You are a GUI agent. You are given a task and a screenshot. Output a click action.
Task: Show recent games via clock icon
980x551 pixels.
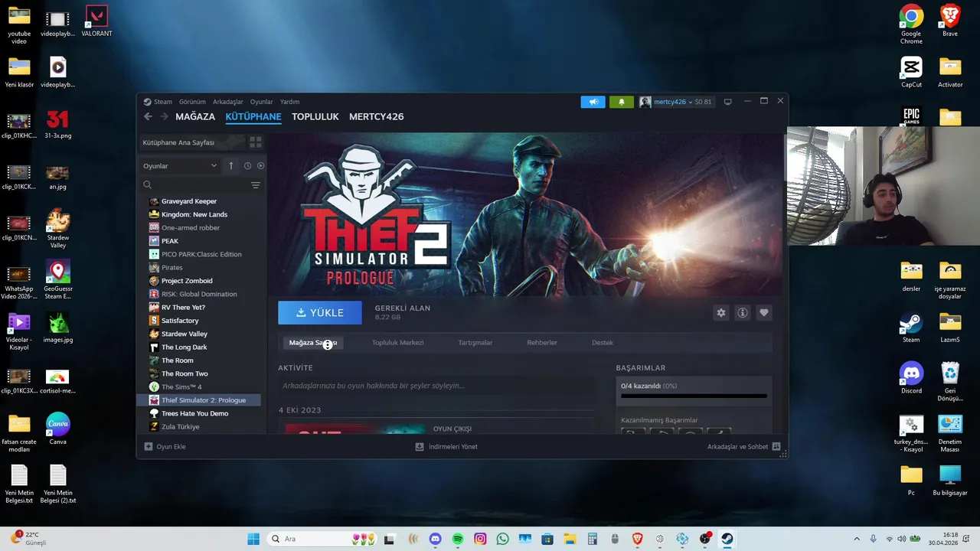[247, 165]
